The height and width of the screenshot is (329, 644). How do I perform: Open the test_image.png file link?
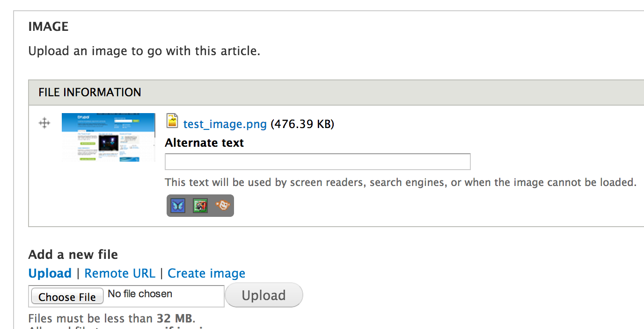pyautogui.click(x=225, y=124)
